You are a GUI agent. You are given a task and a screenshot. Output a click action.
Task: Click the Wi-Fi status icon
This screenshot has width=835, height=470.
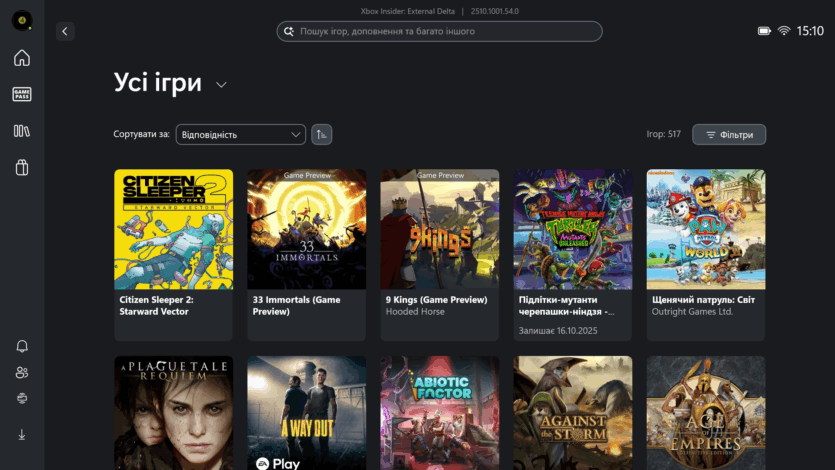(x=784, y=31)
